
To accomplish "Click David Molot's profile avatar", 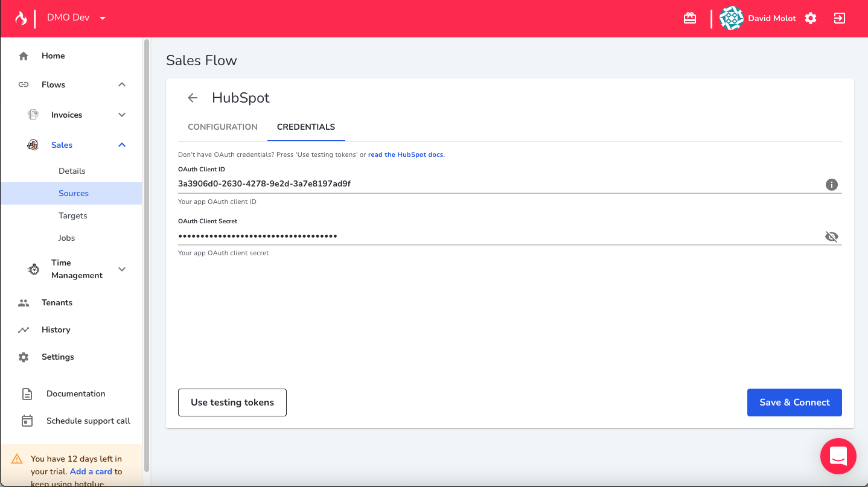I will pos(732,18).
